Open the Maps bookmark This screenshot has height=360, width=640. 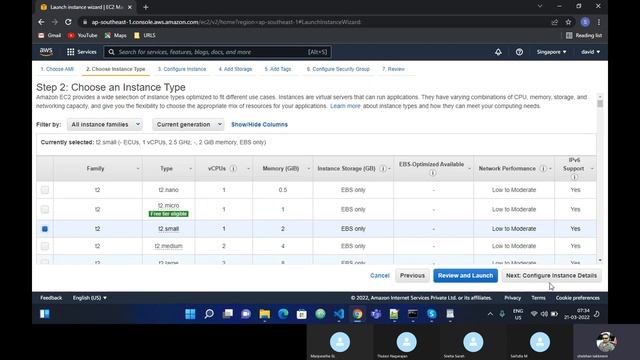point(115,36)
